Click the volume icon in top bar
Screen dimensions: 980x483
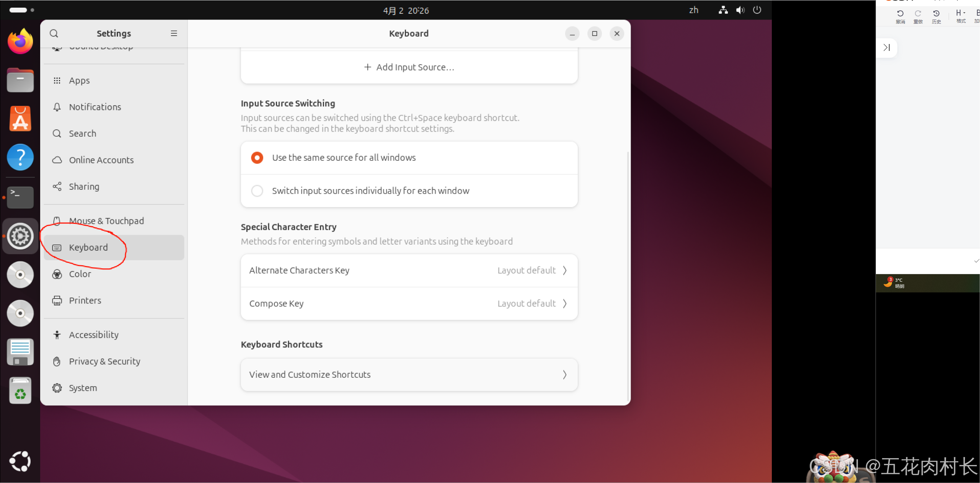pos(740,10)
